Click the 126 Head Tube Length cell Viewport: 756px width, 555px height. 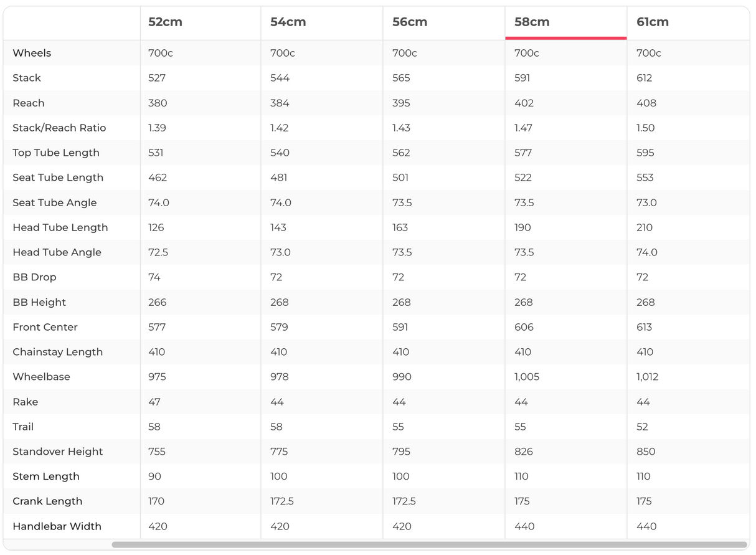156,227
